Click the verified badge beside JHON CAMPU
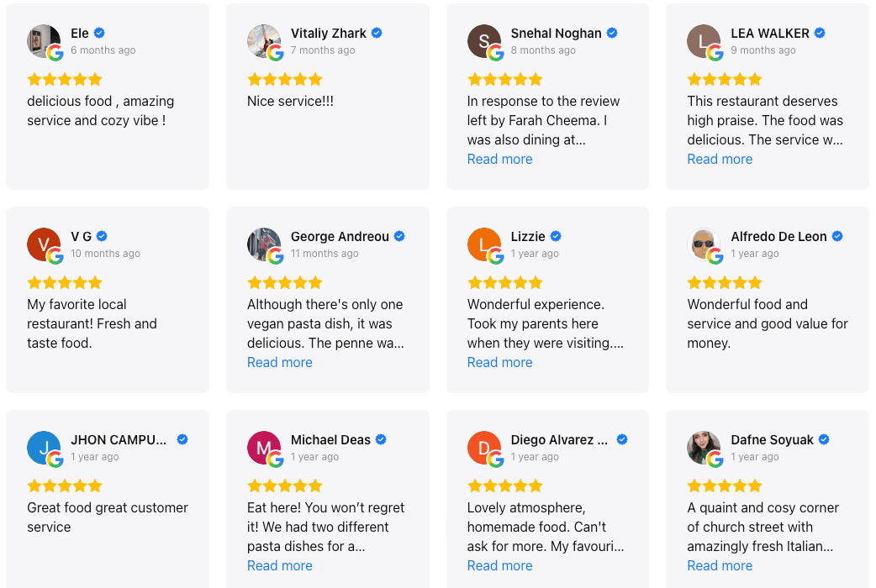This screenshot has height=588, width=876. tap(182, 439)
